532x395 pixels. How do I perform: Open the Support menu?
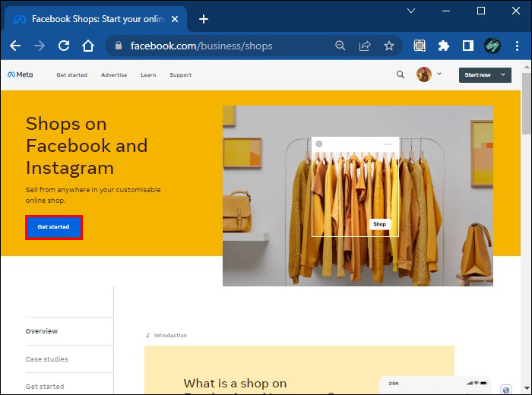click(181, 75)
